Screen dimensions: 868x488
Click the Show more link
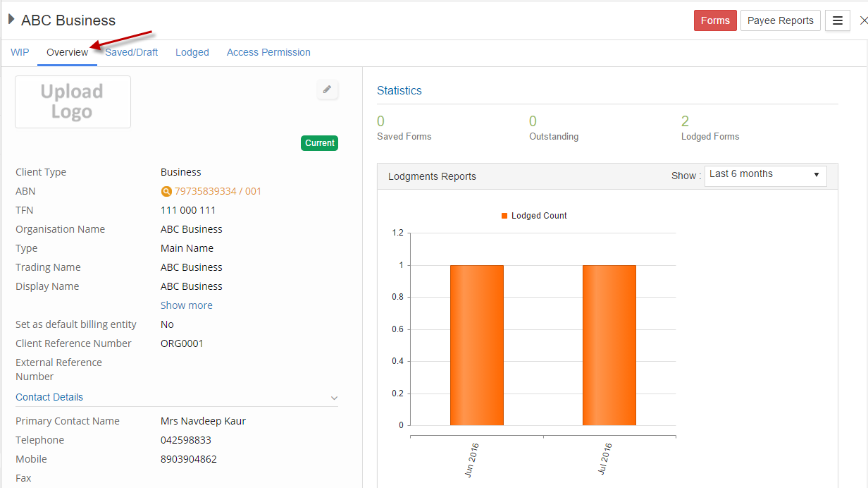tap(186, 305)
